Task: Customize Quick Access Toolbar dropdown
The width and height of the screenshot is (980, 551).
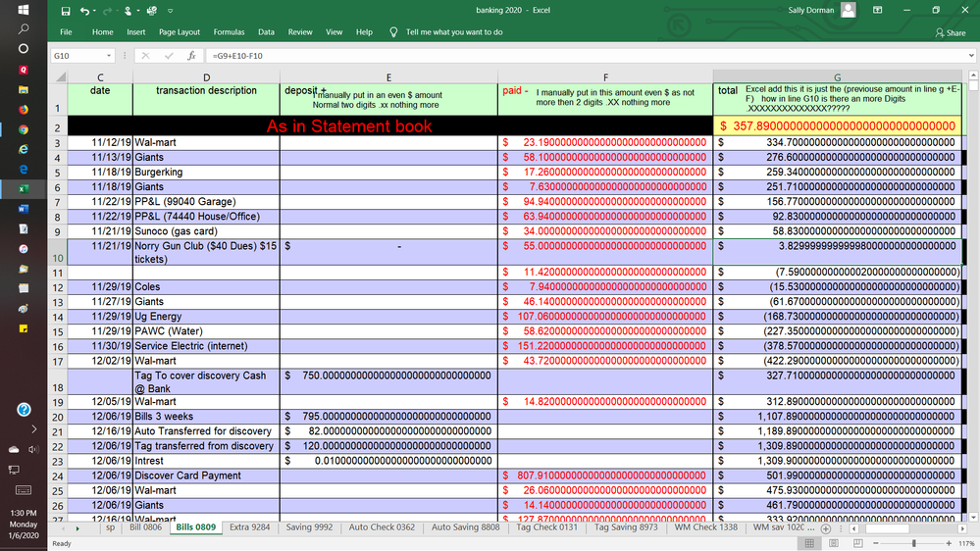Action: [x=170, y=11]
